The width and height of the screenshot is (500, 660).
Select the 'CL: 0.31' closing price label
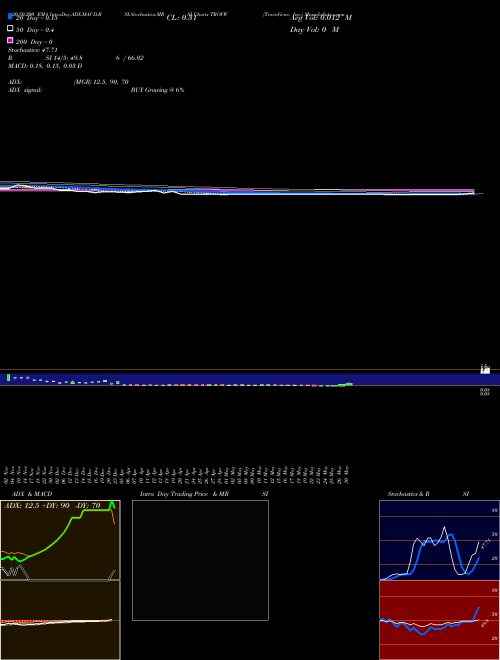(181, 18)
